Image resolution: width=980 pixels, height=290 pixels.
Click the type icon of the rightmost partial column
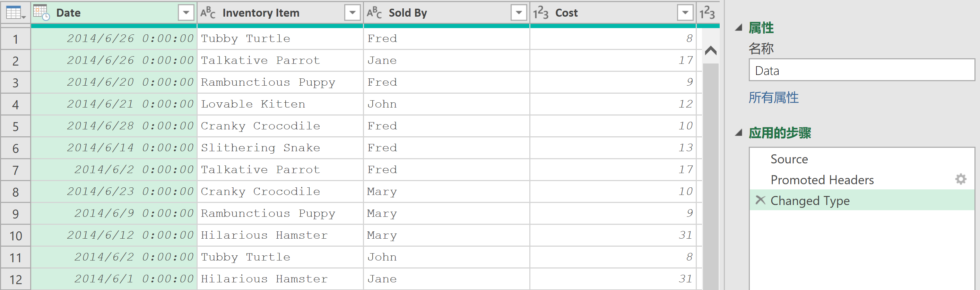707,13
